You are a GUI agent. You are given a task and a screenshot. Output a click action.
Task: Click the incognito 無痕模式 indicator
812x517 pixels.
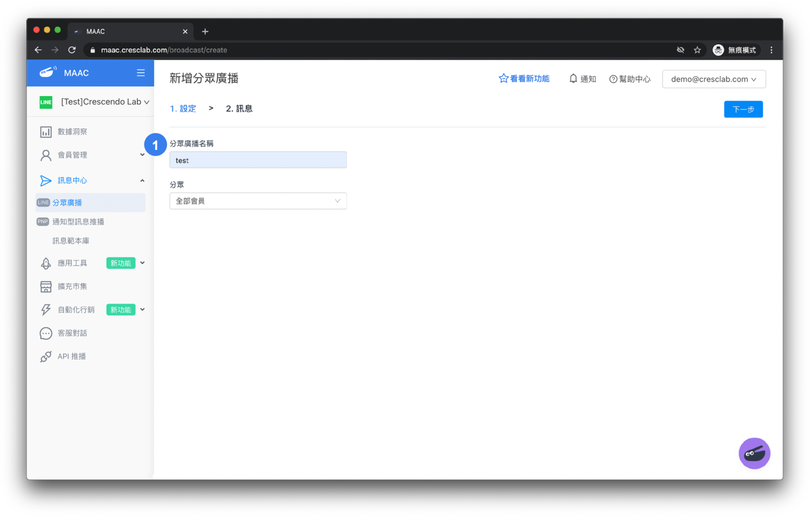click(735, 50)
